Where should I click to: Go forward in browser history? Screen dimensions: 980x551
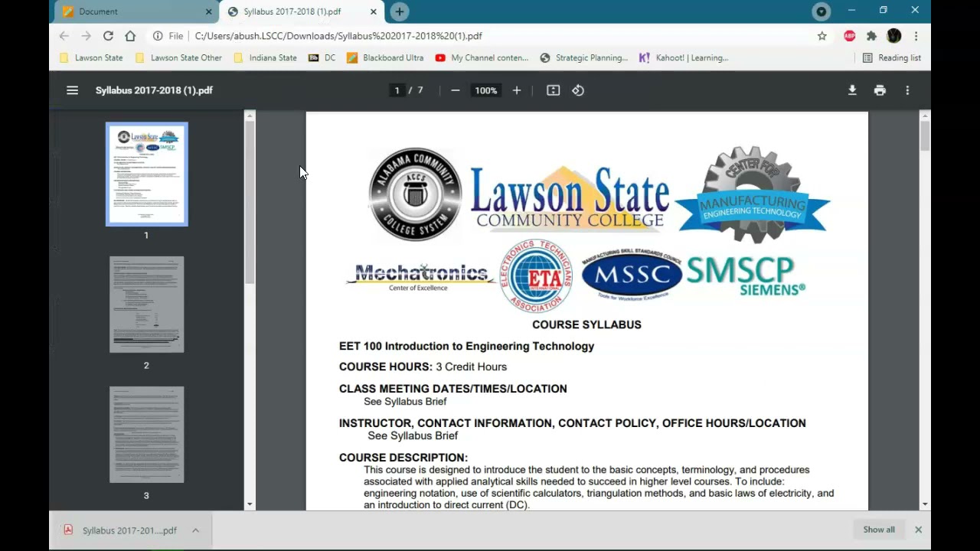(x=86, y=36)
